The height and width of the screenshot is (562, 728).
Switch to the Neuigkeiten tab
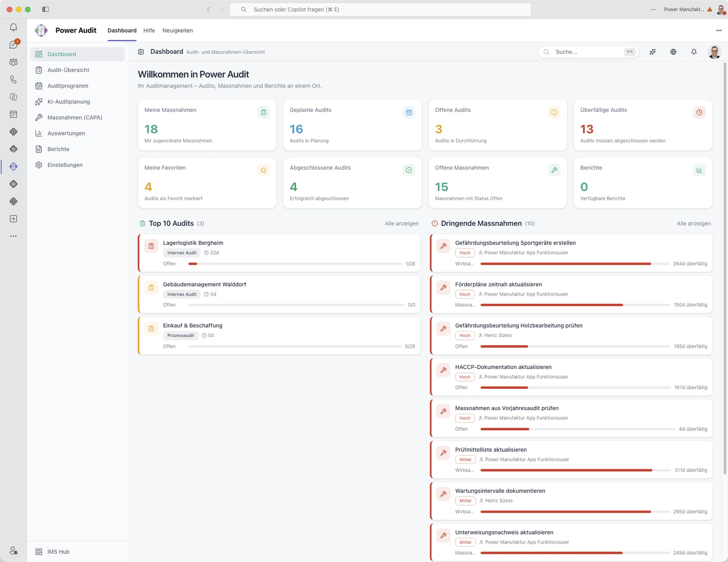click(177, 30)
